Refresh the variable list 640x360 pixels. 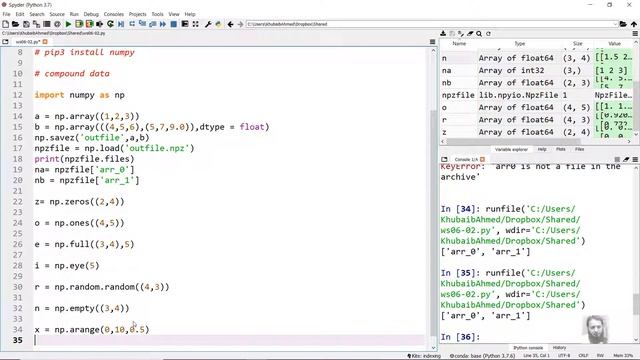[488, 34]
